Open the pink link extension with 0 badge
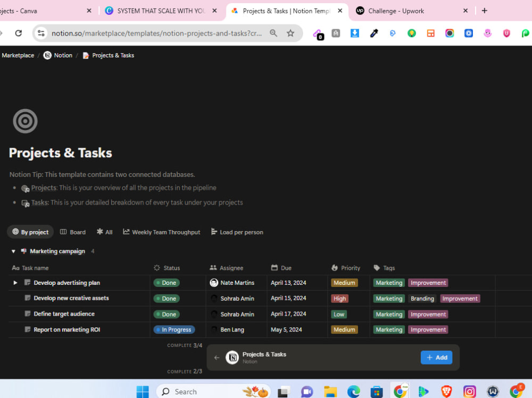The height and width of the screenshot is (398, 532). [318, 33]
